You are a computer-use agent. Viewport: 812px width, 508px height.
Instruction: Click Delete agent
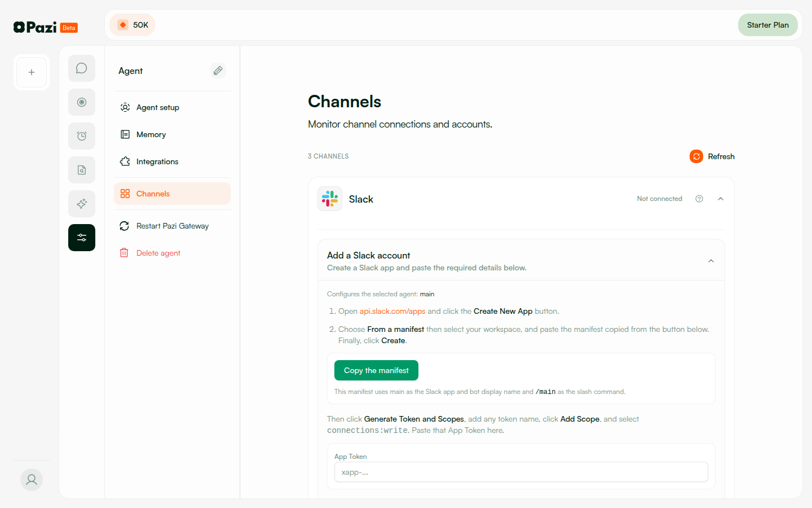(158, 253)
